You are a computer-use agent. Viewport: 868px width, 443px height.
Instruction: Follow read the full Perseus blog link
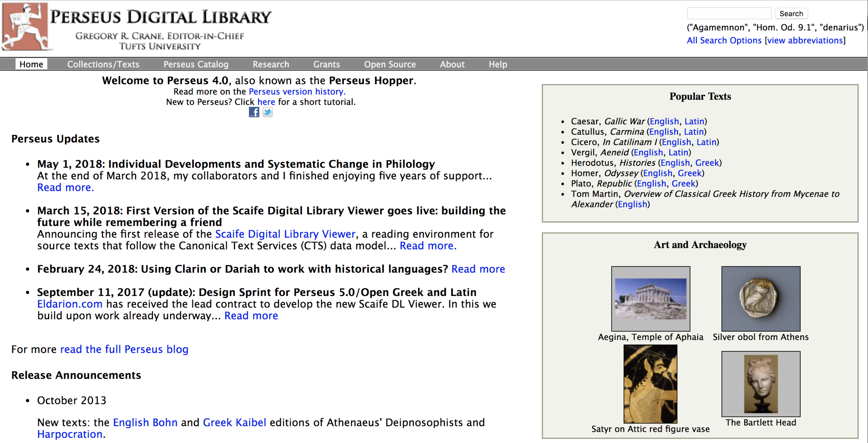(x=124, y=349)
